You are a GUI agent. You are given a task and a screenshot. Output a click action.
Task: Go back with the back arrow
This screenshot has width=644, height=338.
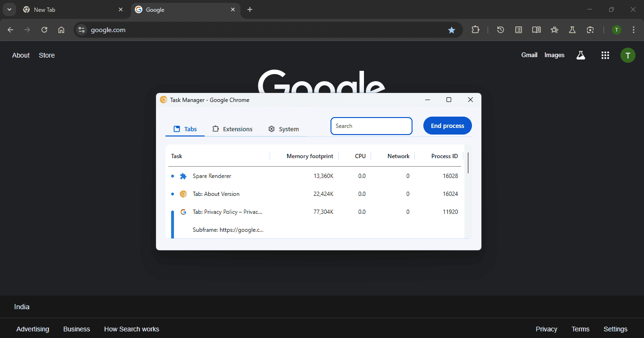point(10,30)
